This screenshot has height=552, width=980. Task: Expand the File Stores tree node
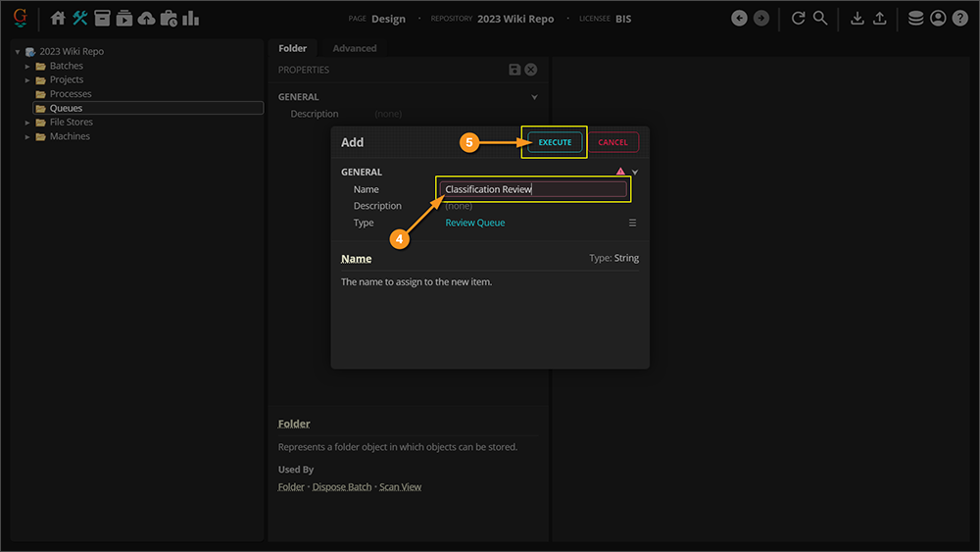click(28, 123)
